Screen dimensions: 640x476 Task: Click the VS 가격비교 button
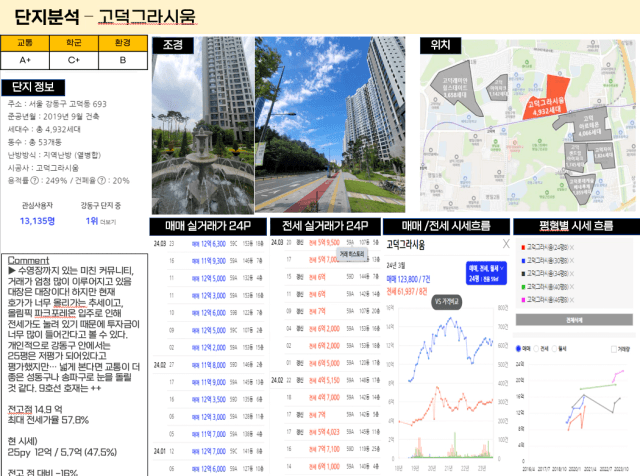tap(447, 302)
